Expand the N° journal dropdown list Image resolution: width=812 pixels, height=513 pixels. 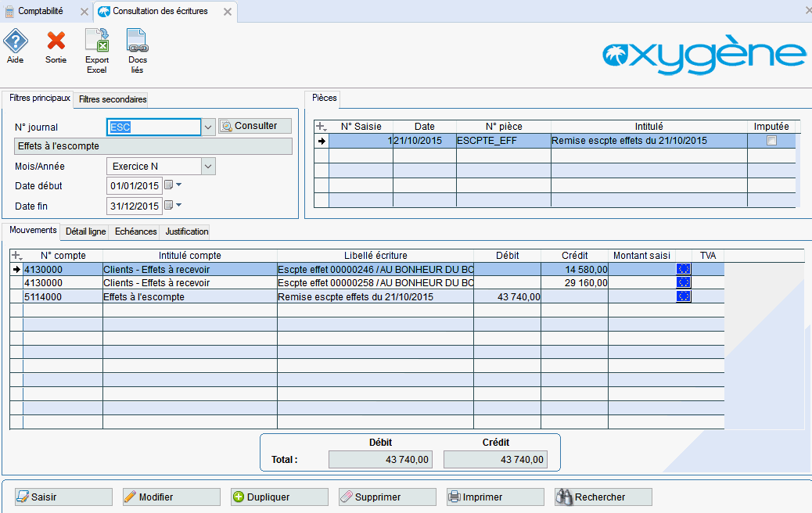coord(207,127)
